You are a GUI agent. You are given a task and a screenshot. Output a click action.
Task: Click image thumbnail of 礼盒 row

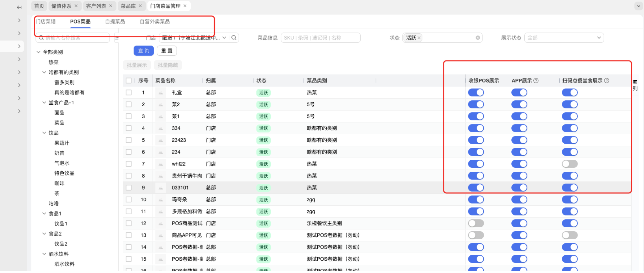tap(161, 93)
